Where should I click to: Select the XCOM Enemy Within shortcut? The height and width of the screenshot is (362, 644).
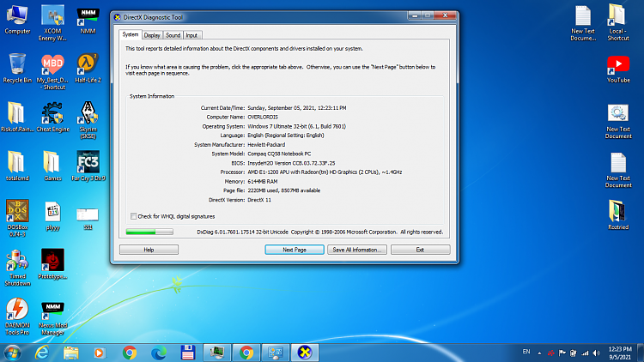pyautogui.click(x=52, y=23)
